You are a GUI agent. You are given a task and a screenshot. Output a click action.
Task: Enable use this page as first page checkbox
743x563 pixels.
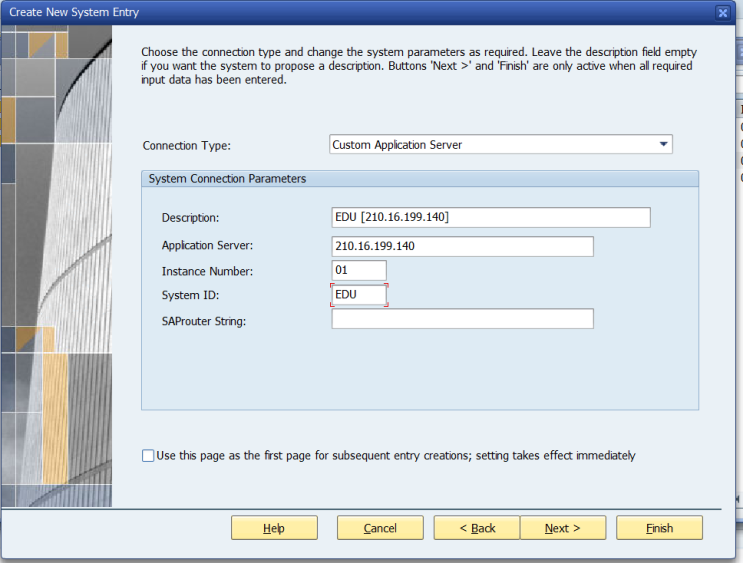(x=148, y=456)
